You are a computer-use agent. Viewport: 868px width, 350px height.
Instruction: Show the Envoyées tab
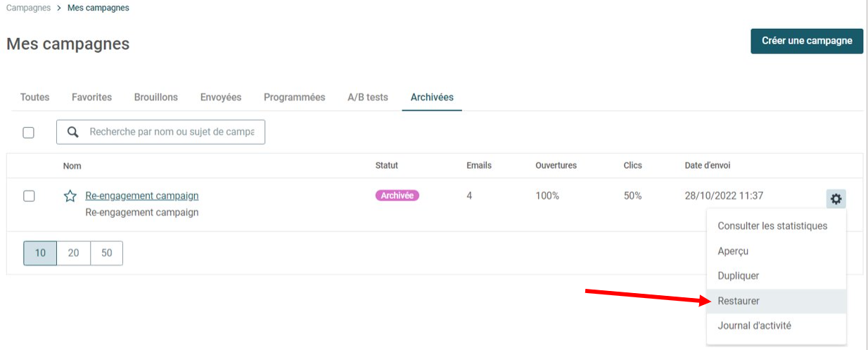pyautogui.click(x=221, y=97)
